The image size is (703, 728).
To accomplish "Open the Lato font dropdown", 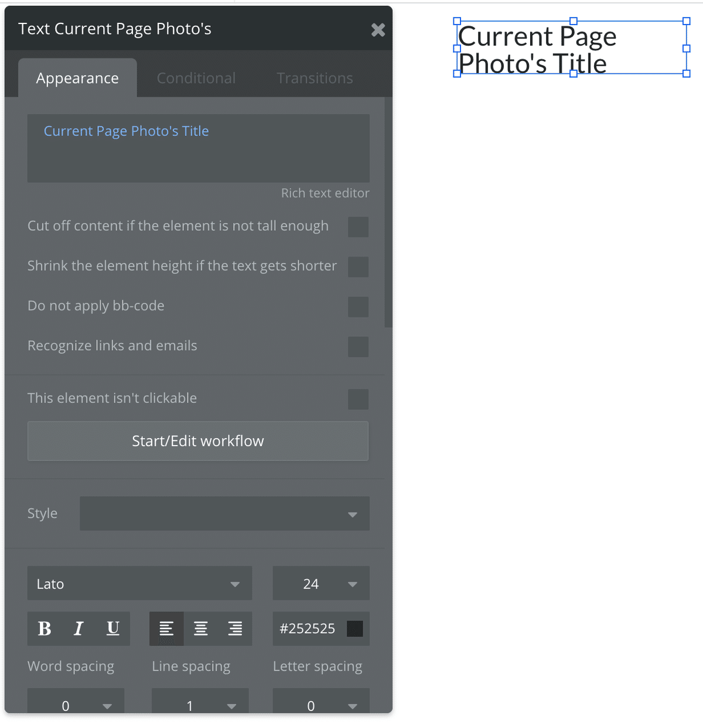I will (139, 583).
